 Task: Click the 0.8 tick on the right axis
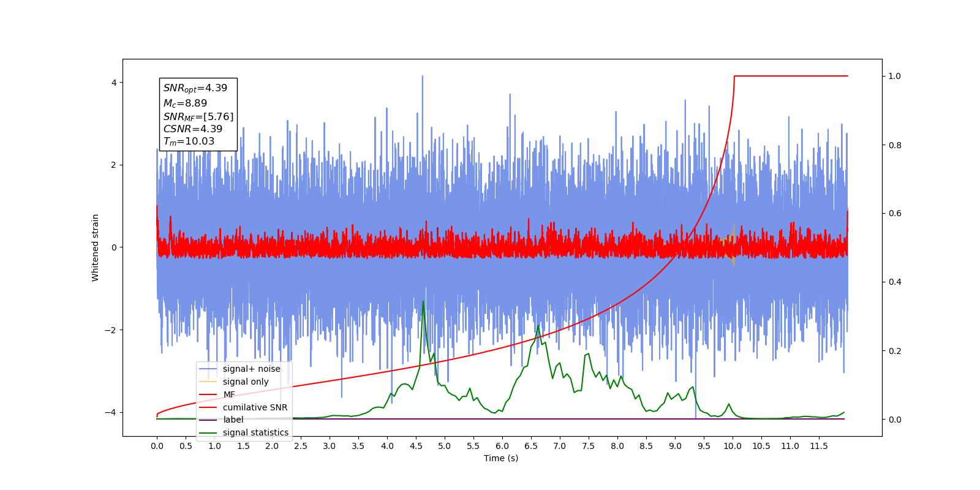tap(895, 145)
